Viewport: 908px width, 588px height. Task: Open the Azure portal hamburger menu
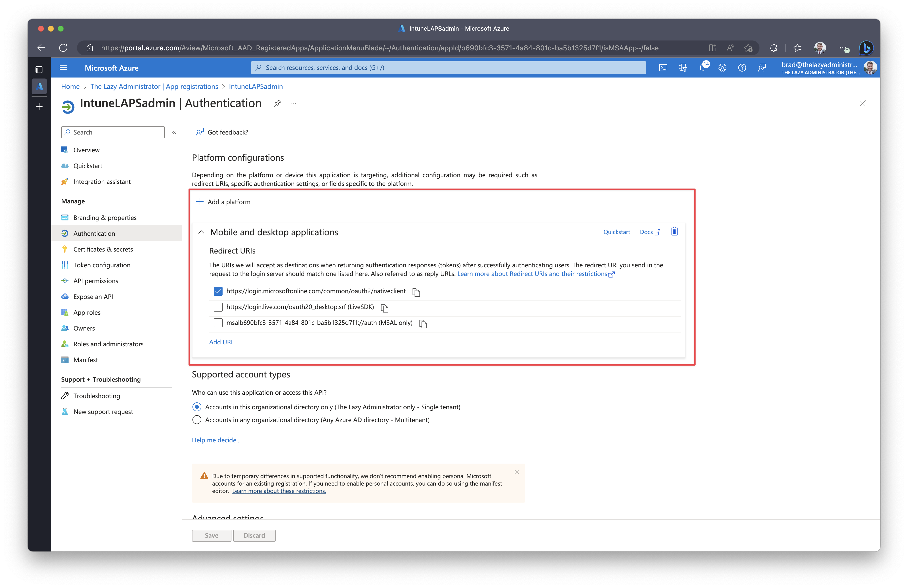[x=63, y=68]
